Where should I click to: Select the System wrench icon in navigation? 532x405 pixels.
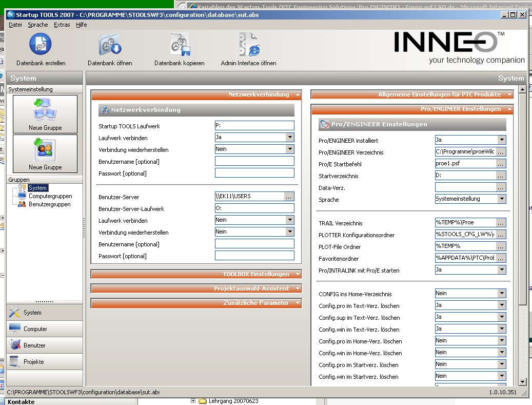[x=14, y=312]
